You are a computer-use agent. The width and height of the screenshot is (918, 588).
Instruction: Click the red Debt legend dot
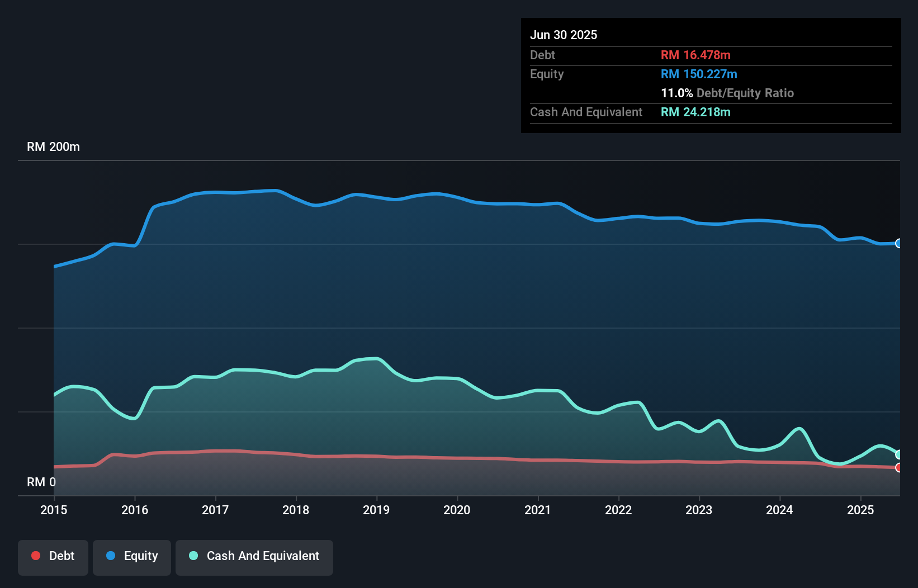36,556
